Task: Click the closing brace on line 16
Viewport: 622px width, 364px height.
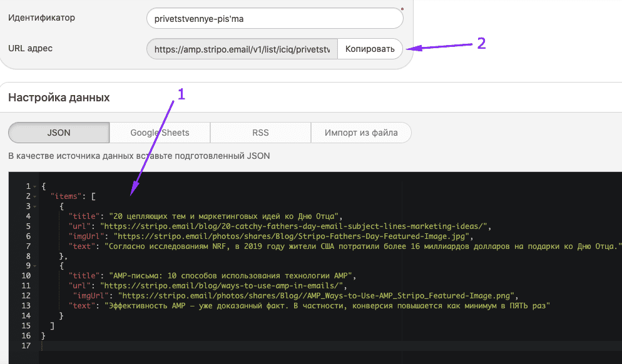Action: point(43,335)
